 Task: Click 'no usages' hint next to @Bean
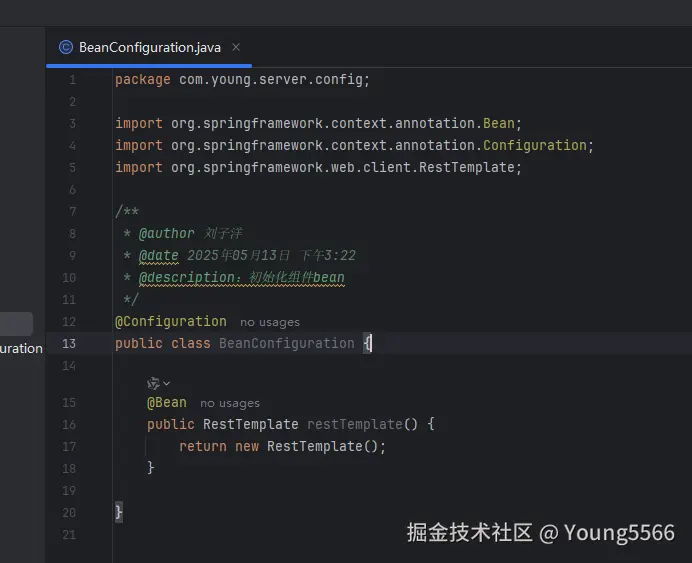(x=230, y=403)
